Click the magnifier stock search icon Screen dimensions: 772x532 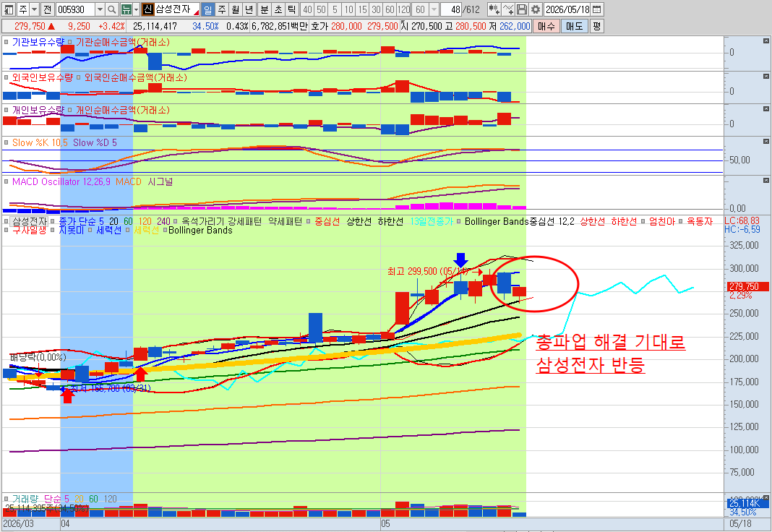click(x=112, y=9)
